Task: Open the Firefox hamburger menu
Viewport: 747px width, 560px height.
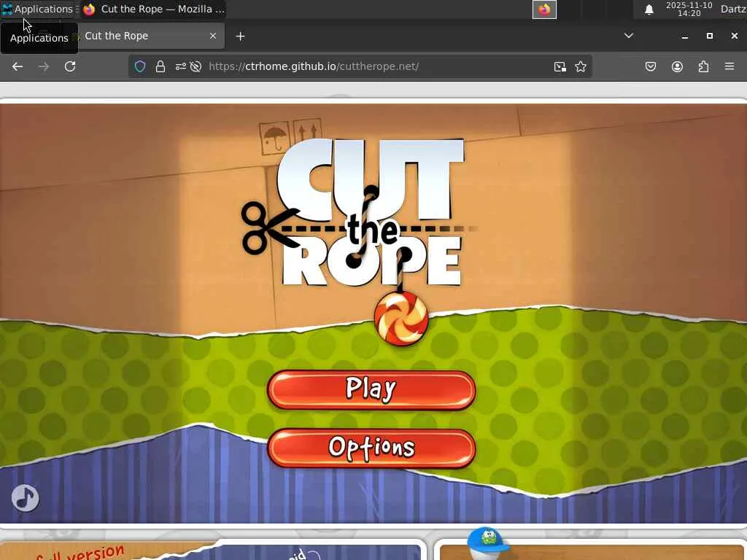Action: click(729, 66)
